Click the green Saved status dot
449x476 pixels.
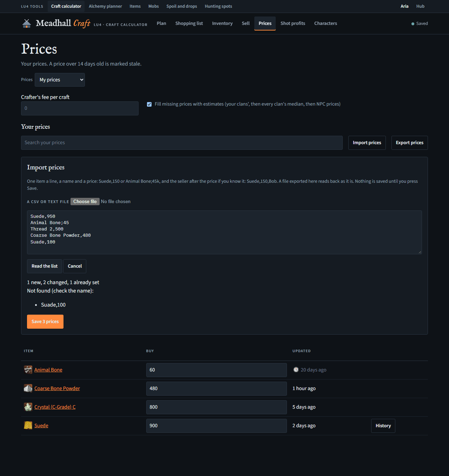tap(413, 24)
